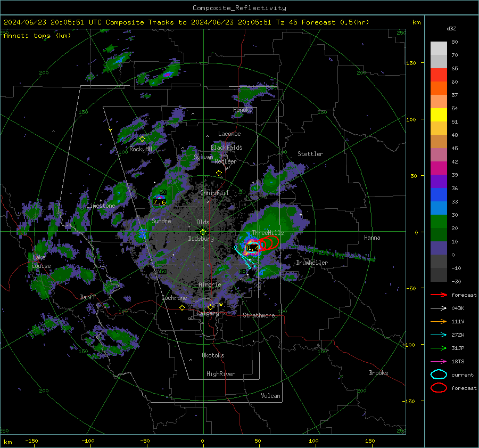
Task: Click the purple 10 dBZ color swatch
Action: click(x=439, y=248)
